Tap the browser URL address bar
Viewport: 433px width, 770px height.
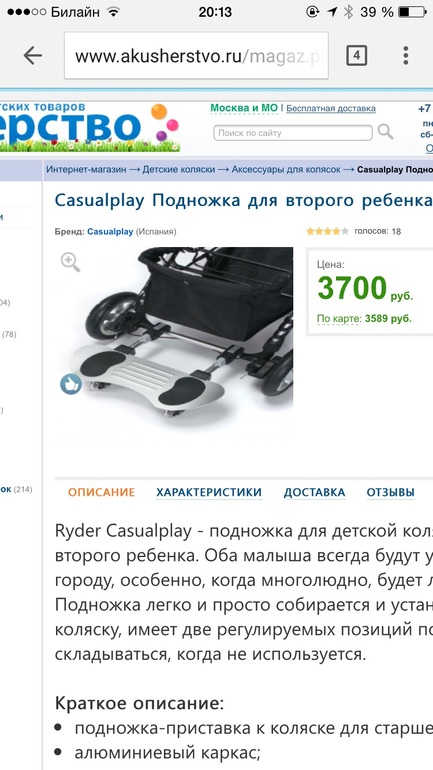(x=196, y=56)
